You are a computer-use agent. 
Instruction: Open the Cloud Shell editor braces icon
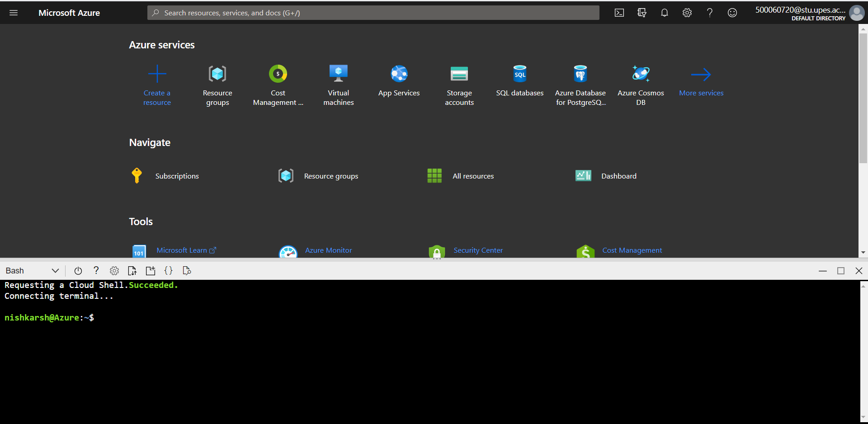(x=169, y=271)
